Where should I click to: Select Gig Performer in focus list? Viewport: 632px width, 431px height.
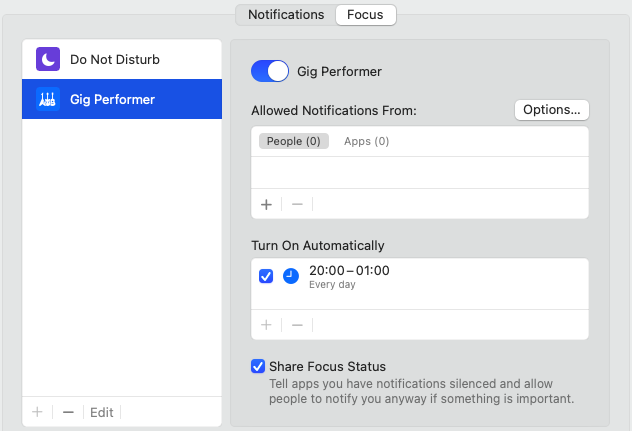(122, 99)
